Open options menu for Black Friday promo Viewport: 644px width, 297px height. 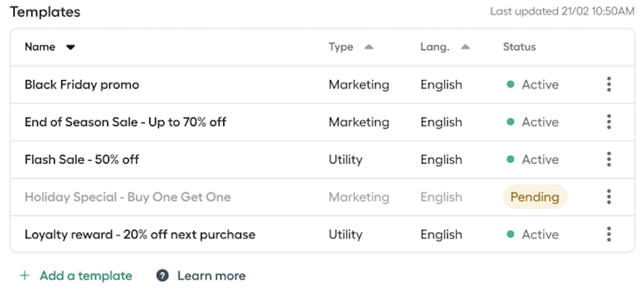(x=609, y=85)
